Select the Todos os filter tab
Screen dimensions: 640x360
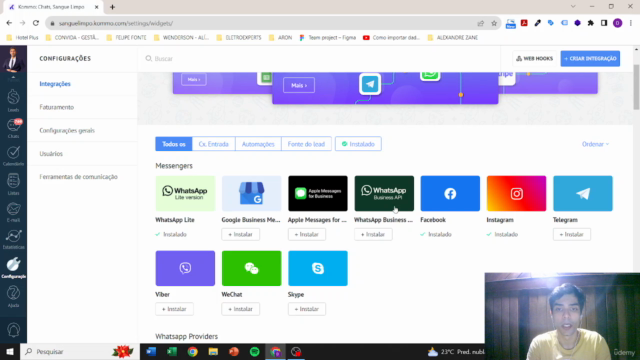coord(173,144)
